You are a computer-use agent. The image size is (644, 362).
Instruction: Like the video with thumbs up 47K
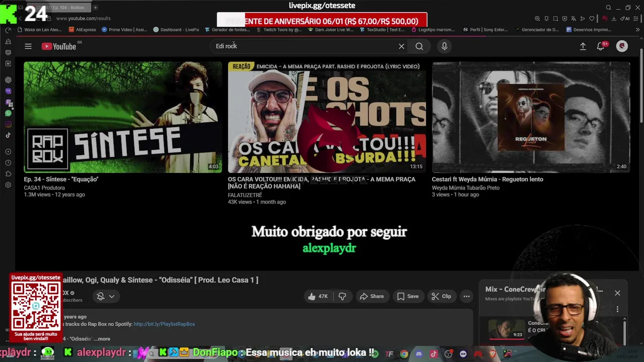tap(318, 296)
